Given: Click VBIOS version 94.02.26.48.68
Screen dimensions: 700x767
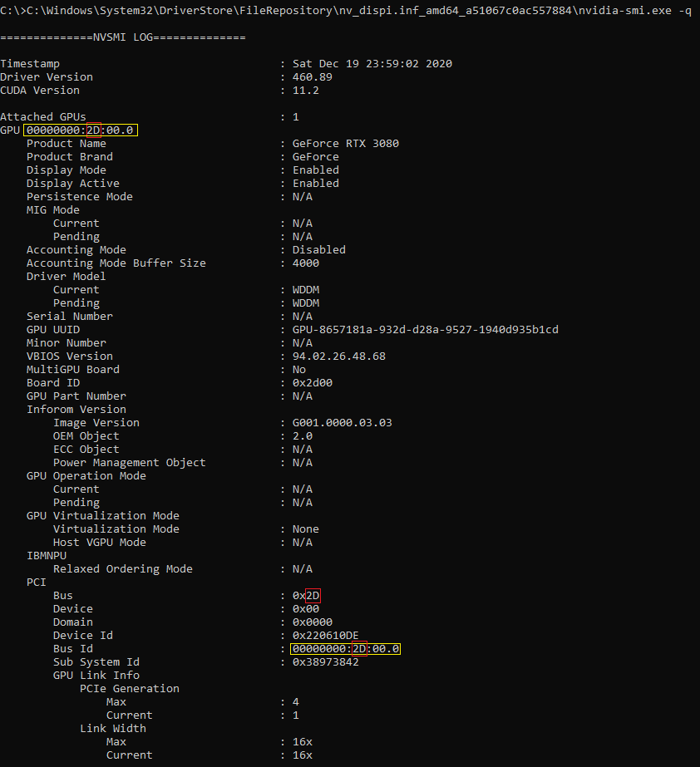Looking at the screenshot, I should (338, 356).
